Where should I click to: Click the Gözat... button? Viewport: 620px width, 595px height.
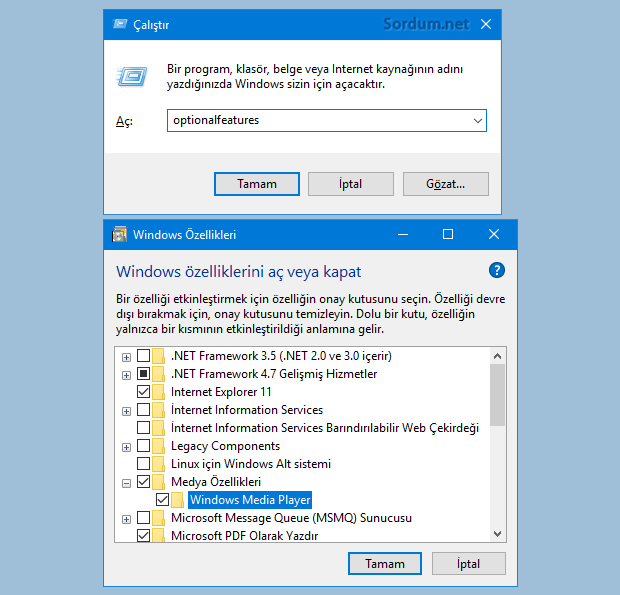tap(446, 184)
